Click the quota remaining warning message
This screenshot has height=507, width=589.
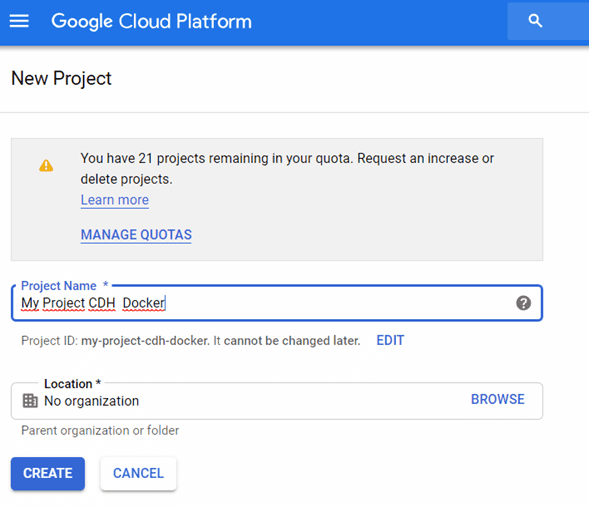point(287,169)
